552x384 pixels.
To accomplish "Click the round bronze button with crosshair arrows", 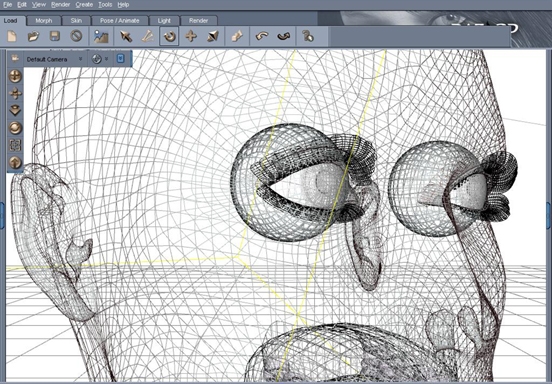I will tap(15, 76).
